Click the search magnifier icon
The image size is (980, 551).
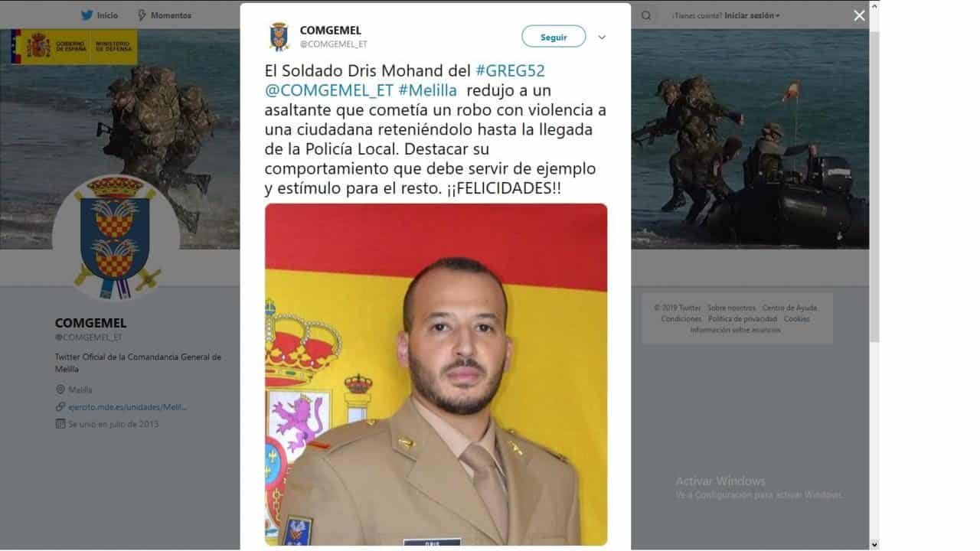[646, 15]
